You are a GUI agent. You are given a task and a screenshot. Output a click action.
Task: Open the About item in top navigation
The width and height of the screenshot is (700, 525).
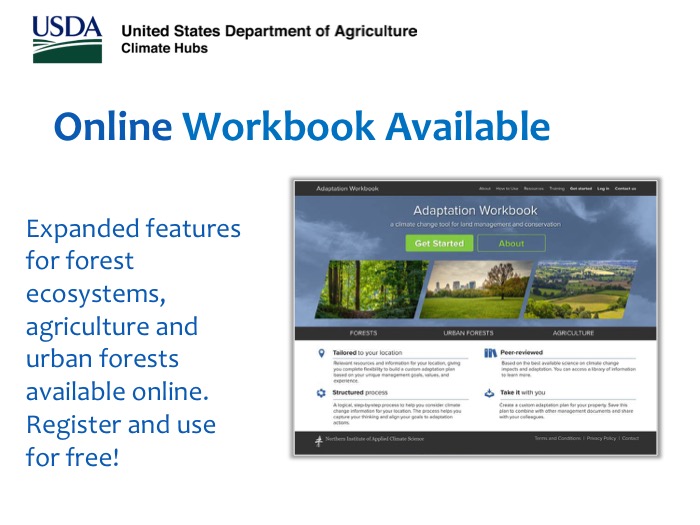click(x=485, y=188)
